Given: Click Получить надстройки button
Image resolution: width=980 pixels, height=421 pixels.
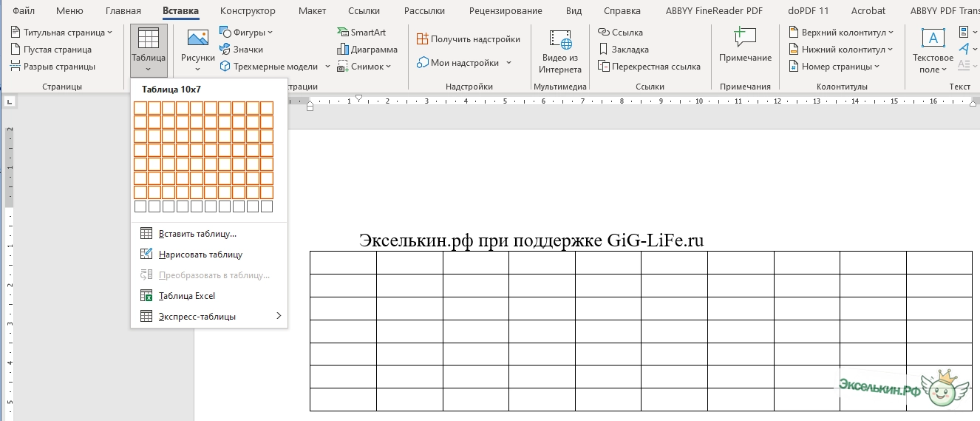Looking at the screenshot, I should (468, 39).
